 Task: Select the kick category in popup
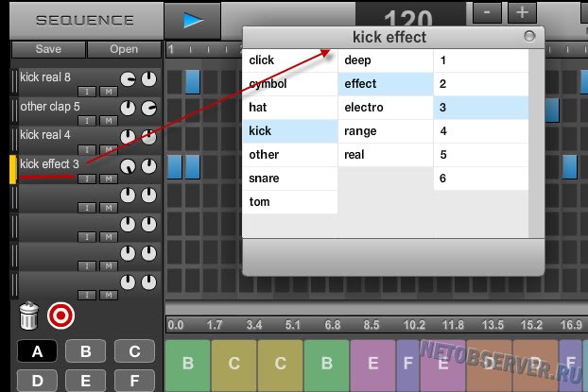click(x=290, y=131)
